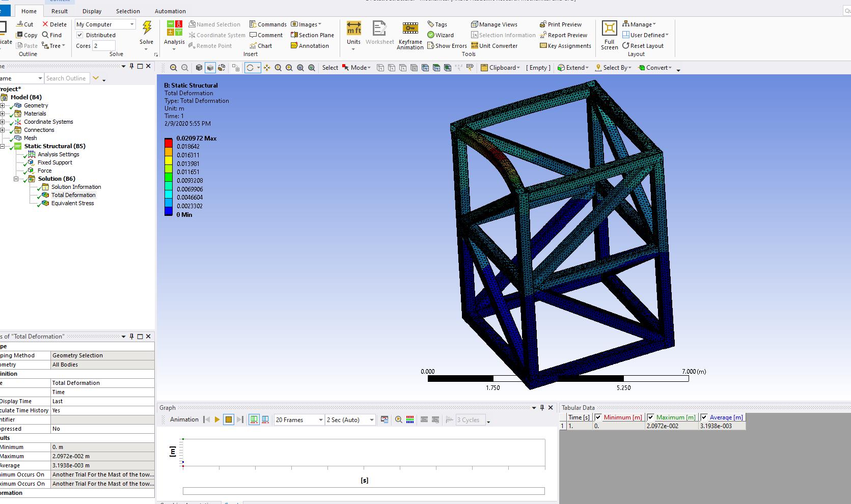The image size is (851, 504).
Task: Click the Search Outline field
Action: [x=66, y=78]
